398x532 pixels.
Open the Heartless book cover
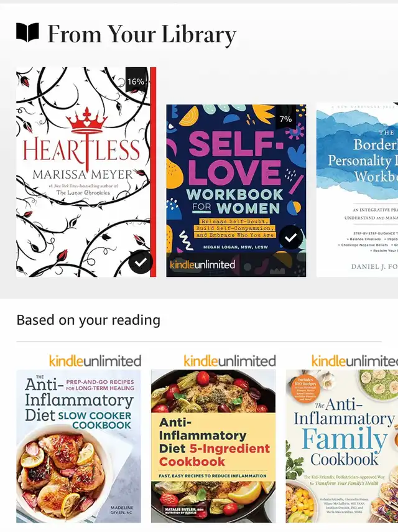(86, 172)
